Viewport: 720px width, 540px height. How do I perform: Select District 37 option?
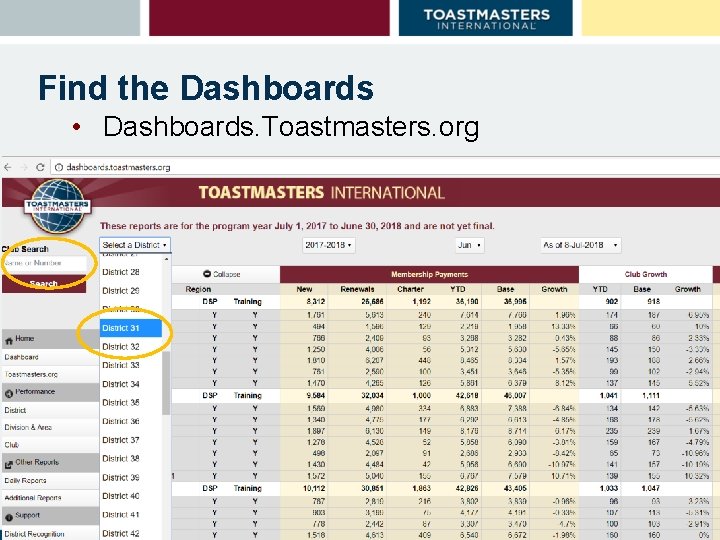pyautogui.click(x=131, y=440)
